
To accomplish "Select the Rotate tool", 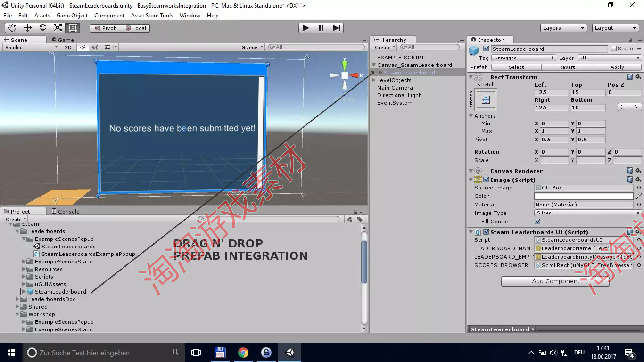I will (x=42, y=28).
